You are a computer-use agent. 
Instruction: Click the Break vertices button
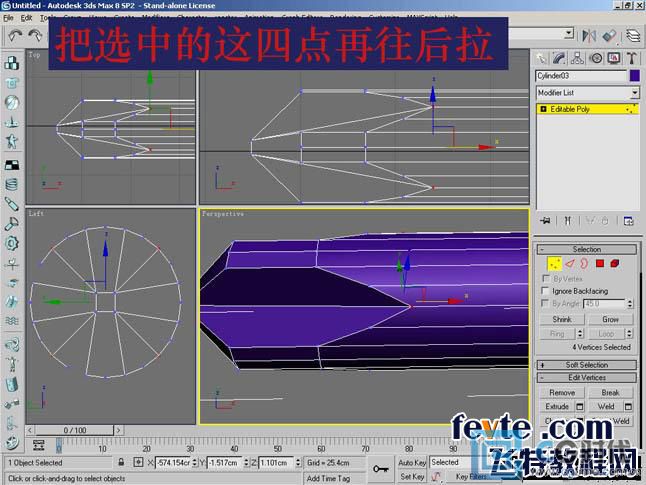coord(611,393)
